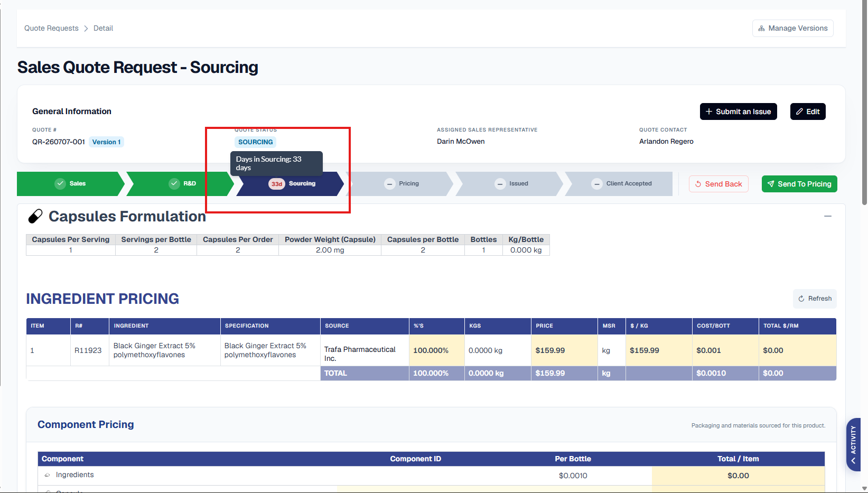Click the Ingredients row icon
868x493 pixels.
point(48,475)
